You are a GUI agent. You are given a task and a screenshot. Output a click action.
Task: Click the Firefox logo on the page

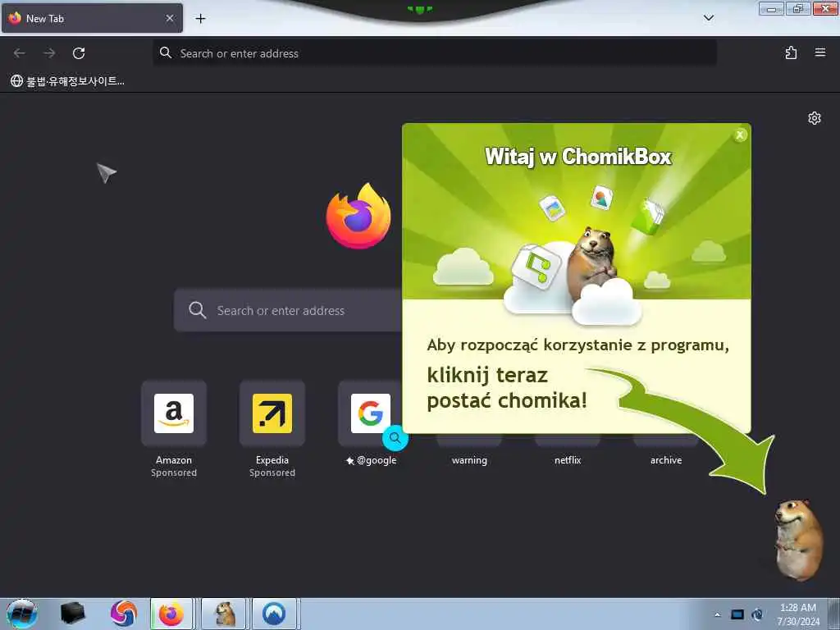pos(358,216)
